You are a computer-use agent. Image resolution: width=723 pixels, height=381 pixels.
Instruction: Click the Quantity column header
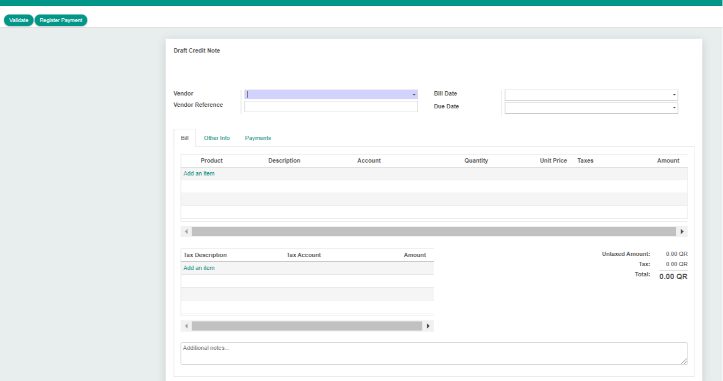coord(476,161)
